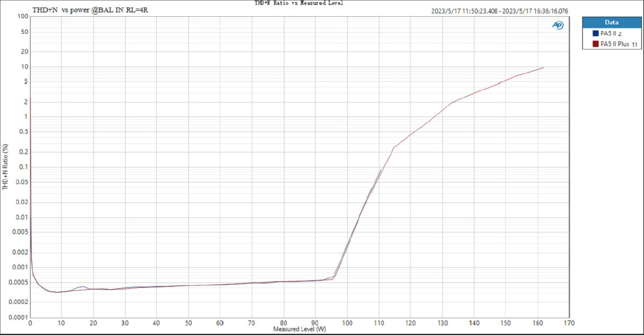Click the THD+N Ratio vs Measured Level title

click(298, 3)
